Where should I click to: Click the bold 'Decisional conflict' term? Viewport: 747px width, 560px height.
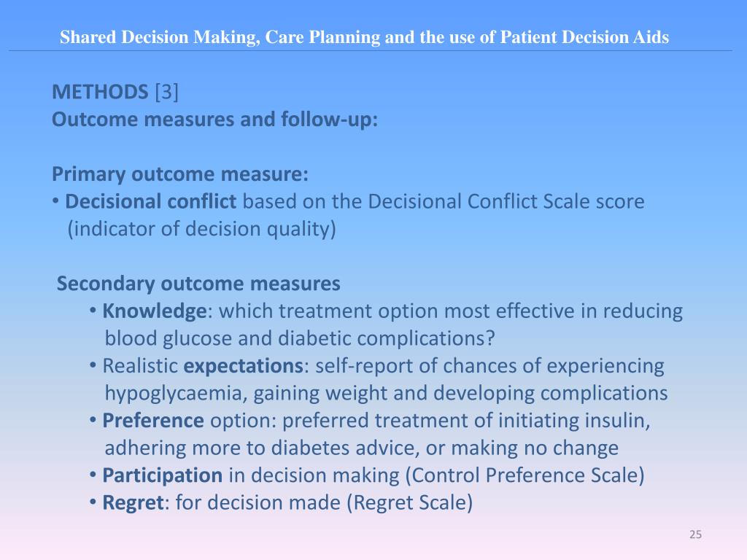point(150,201)
